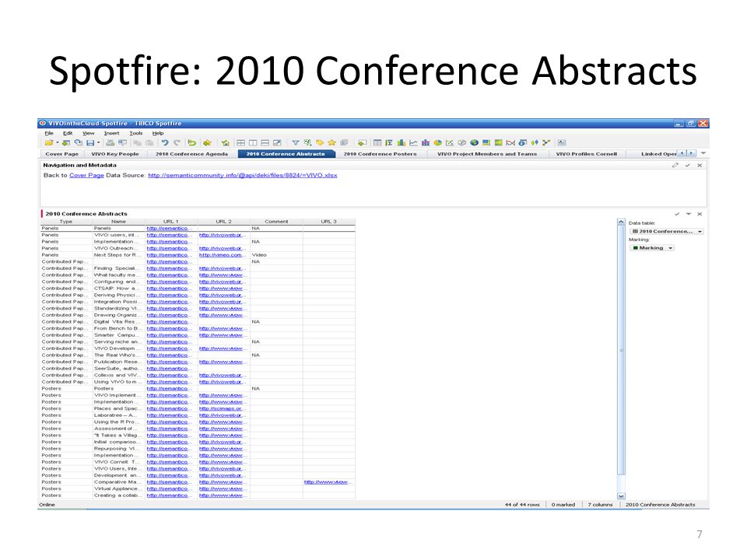The image size is (747, 560).
Task: Click the Undo arrow icon
Action: click(x=165, y=142)
